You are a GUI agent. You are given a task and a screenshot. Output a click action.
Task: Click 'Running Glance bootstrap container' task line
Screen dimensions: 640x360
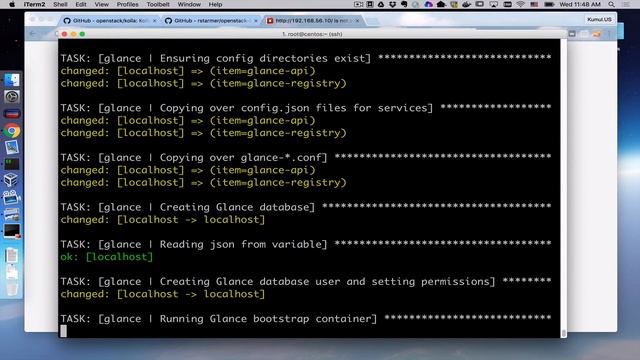point(306,318)
